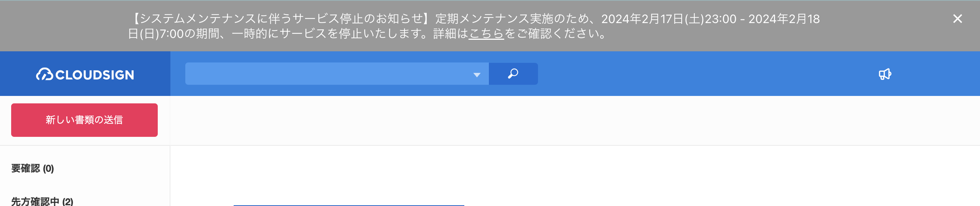980x206 pixels.
Task: Open the megaphone announcements icon
Action: (885, 74)
